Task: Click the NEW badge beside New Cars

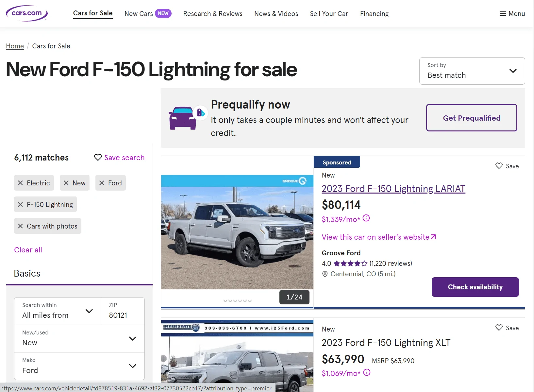Action: click(x=163, y=13)
